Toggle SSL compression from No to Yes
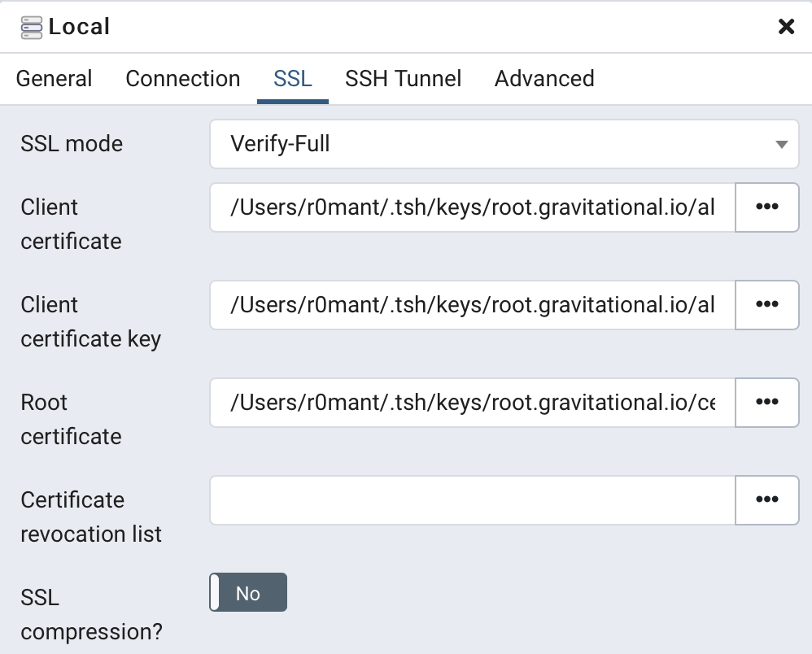Image resolution: width=812 pixels, height=654 pixels. pyautogui.click(x=248, y=592)
